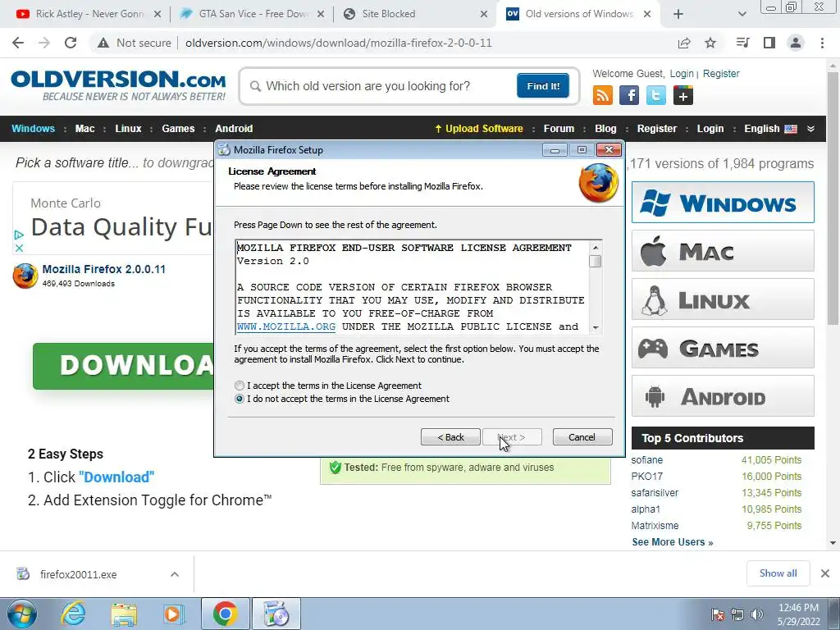Open the Chrome profile avatar
Viewport: 840px width, 630px height.
(x=796, y=43)
